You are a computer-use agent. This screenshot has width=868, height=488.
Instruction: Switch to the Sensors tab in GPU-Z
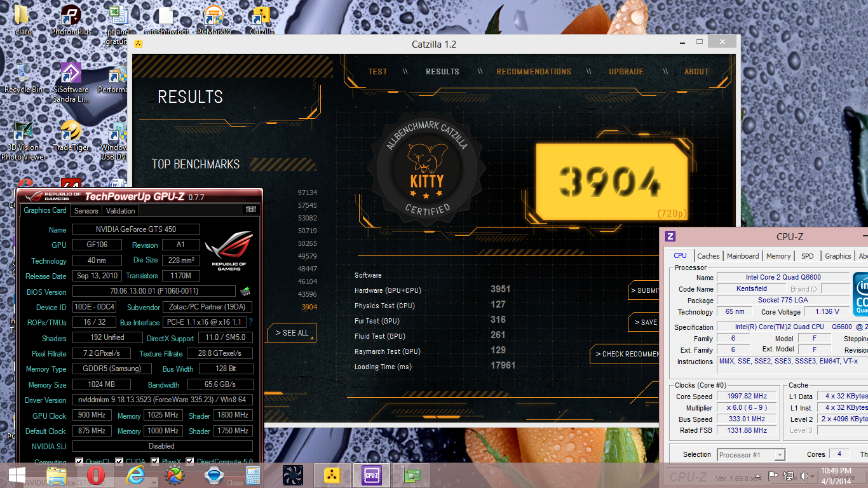click(86, 210)
